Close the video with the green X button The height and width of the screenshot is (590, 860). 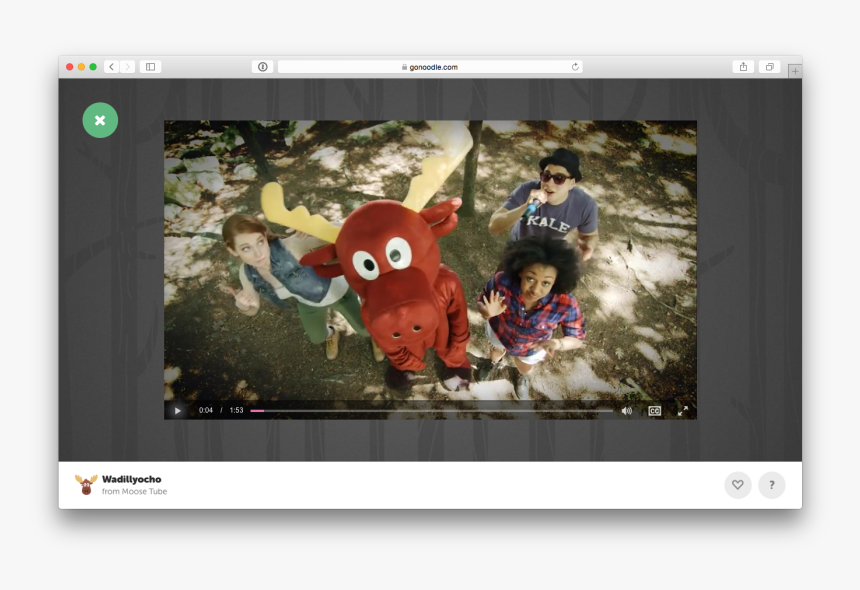point(100,120)
